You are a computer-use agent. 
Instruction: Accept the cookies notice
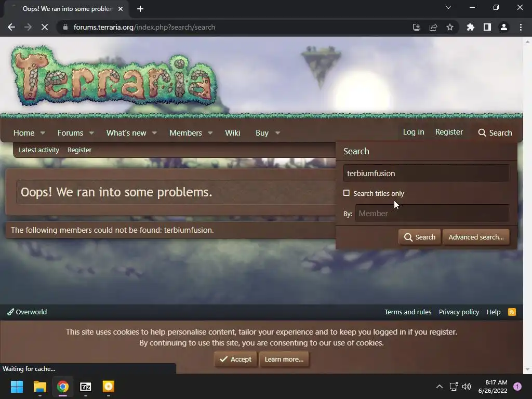(235, 359)
